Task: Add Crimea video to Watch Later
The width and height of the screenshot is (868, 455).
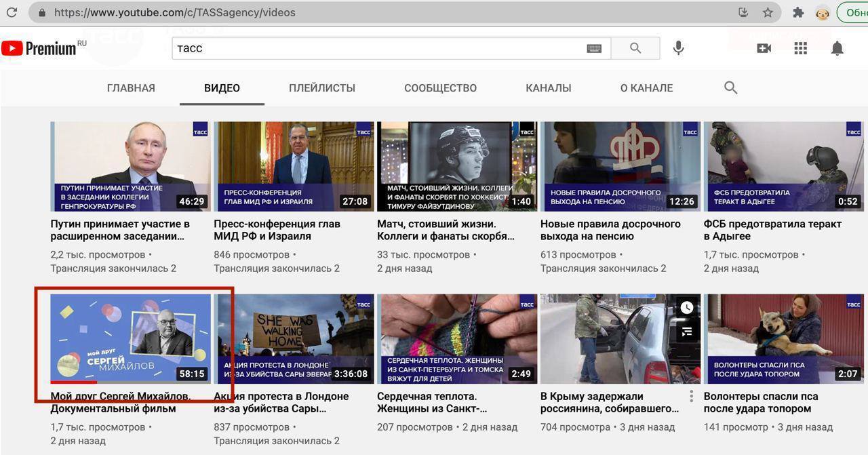Action: [687, 307]
